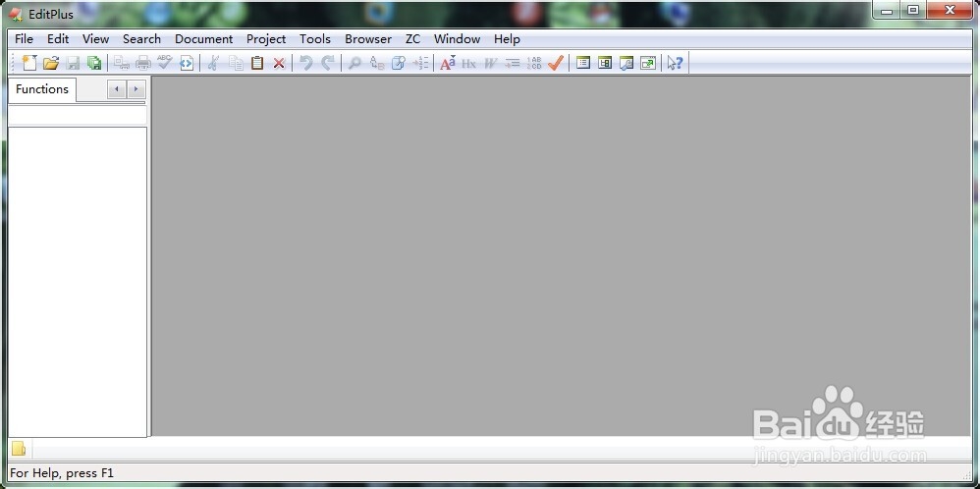
Task: Open a file with the folder icon
Action: pyautogui.click(x=51, y=63)
